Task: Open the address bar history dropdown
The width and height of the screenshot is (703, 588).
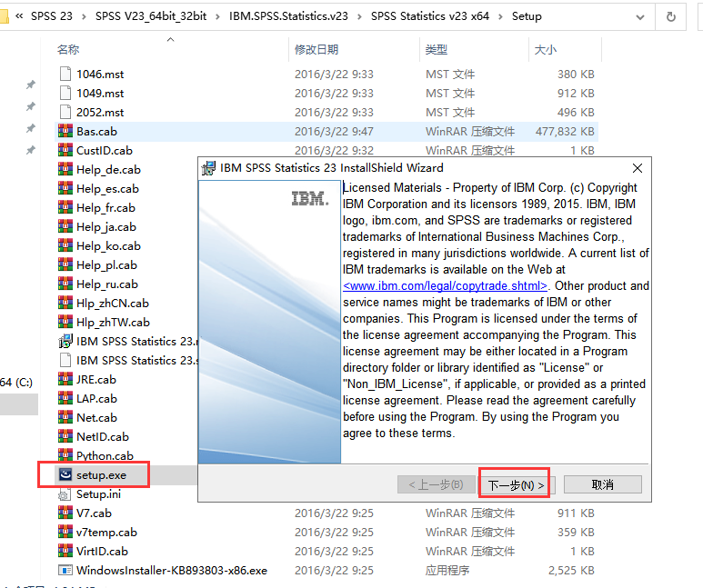Action: click(640, 16)
